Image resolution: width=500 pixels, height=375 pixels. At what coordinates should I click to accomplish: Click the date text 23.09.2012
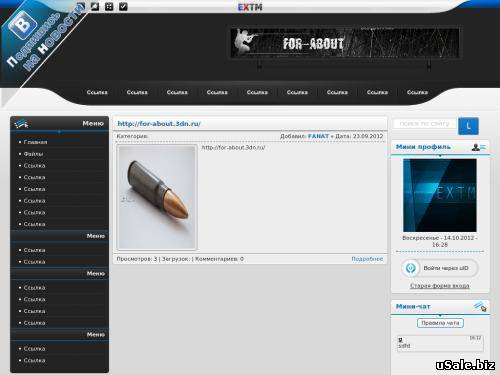368,136
